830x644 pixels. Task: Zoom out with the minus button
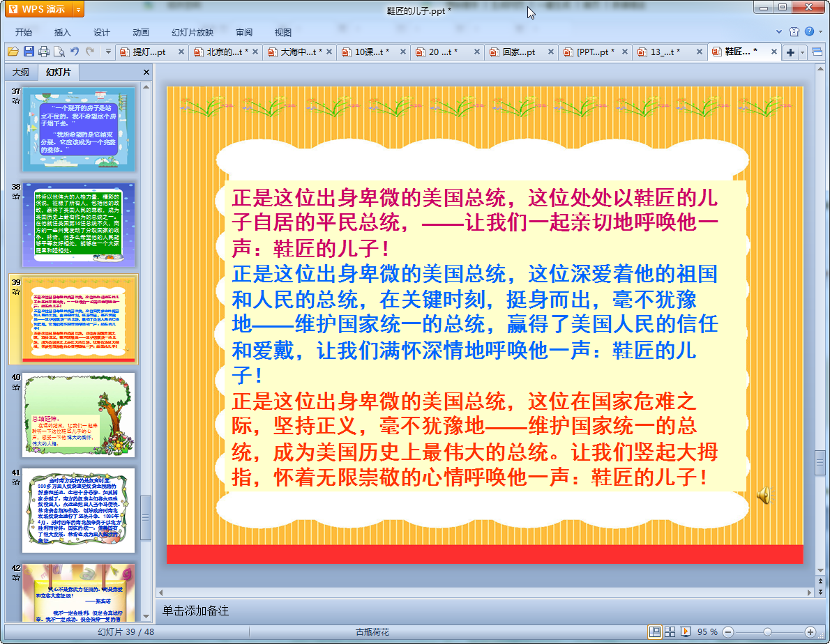[x=728, y=632]
